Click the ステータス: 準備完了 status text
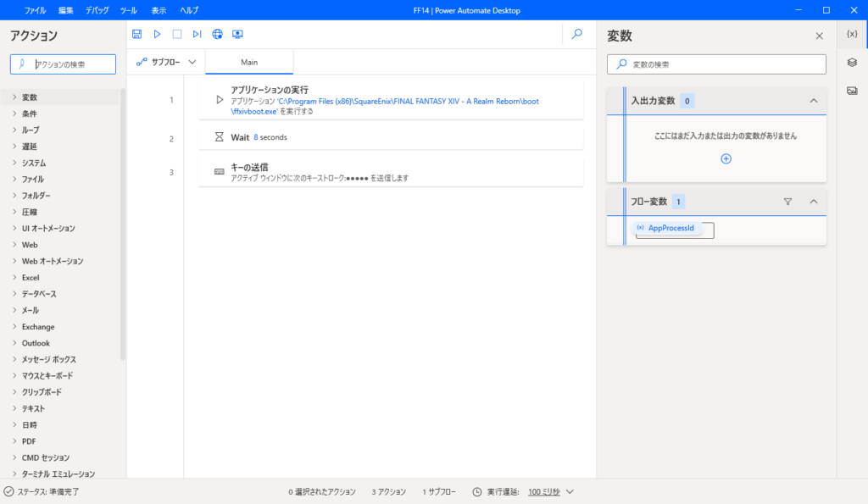Viewport: 868px width, 504px height. (x=48, y=492)
